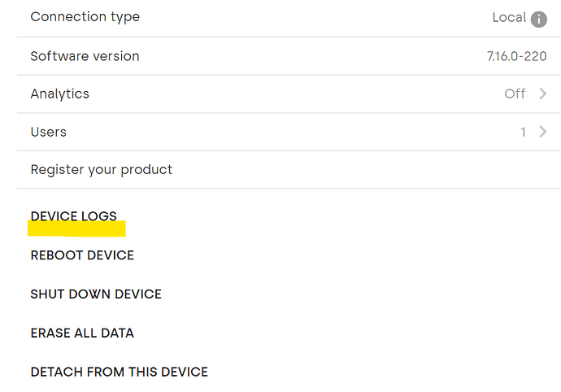
Task: Click the Users count value 1
Action: pos(523,132)
